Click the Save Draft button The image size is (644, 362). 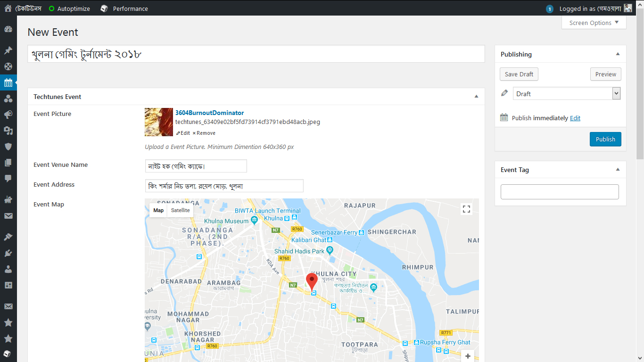(x=519, y=74)
